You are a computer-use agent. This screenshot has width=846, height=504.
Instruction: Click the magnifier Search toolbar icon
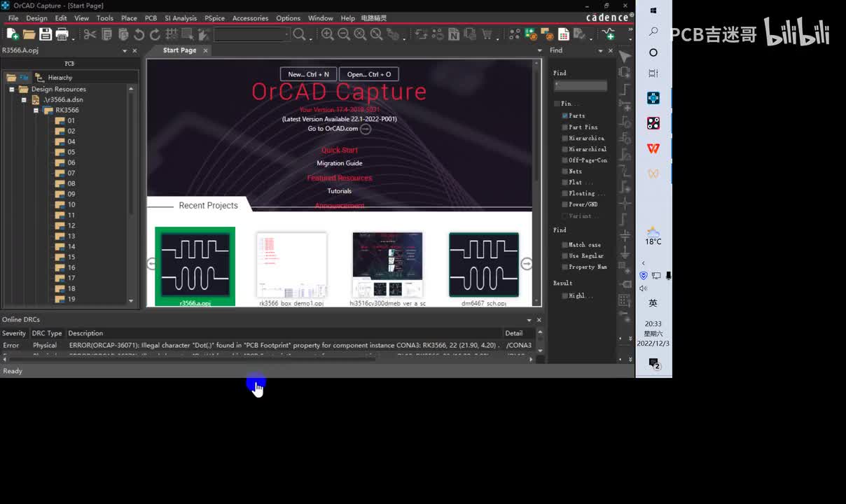pos(299,34)
